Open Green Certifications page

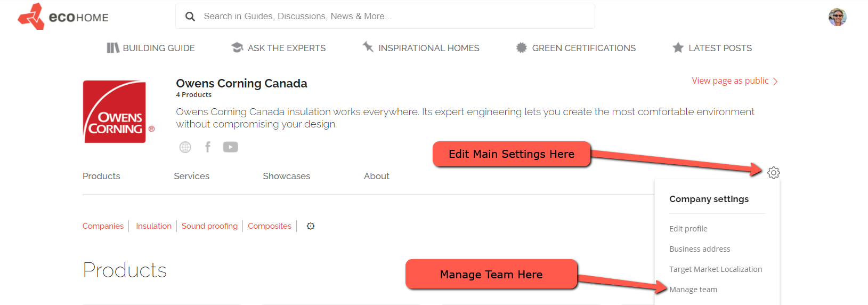[x=575, y=48]
